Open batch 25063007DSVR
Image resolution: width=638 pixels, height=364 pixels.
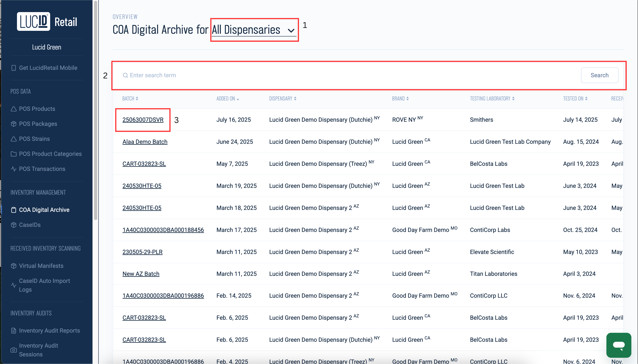click(x=143, y=120)
